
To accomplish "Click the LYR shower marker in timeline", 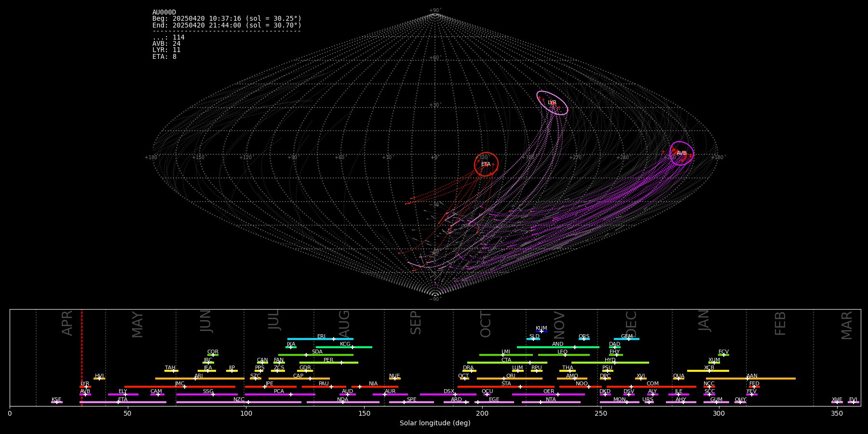I will (x=86, y=387).
